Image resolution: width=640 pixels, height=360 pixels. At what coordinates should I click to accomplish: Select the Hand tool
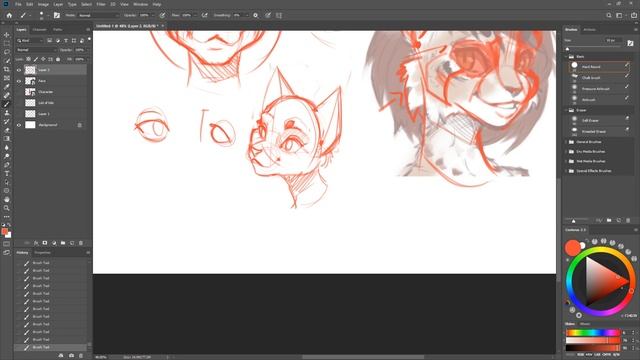click(x=7, y=200)
